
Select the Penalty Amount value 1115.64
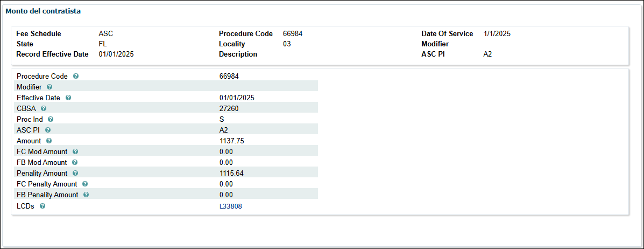pyautogui.click(x=231, y=174)
